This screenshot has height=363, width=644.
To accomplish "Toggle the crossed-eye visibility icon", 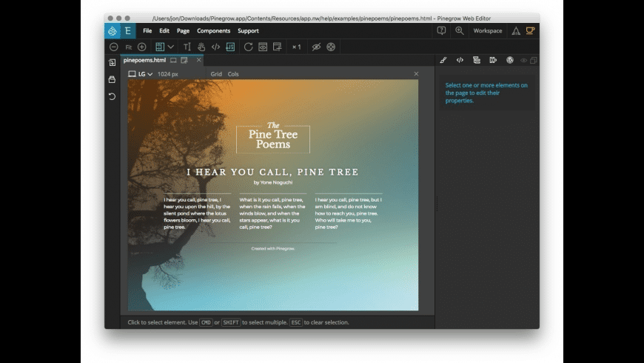I will 316,47.
